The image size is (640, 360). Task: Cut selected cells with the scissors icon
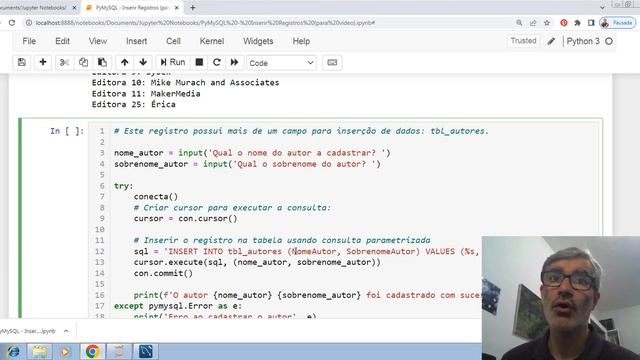pyautogui.click(x=64, y=62)
